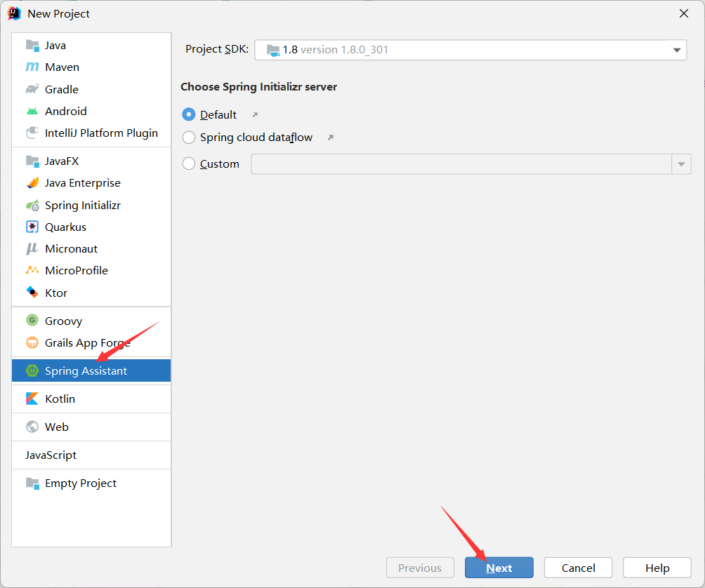Select the Default server radio button
Image resolution: width=705 pixels, height=588 pixels.
tap(189, 114)
